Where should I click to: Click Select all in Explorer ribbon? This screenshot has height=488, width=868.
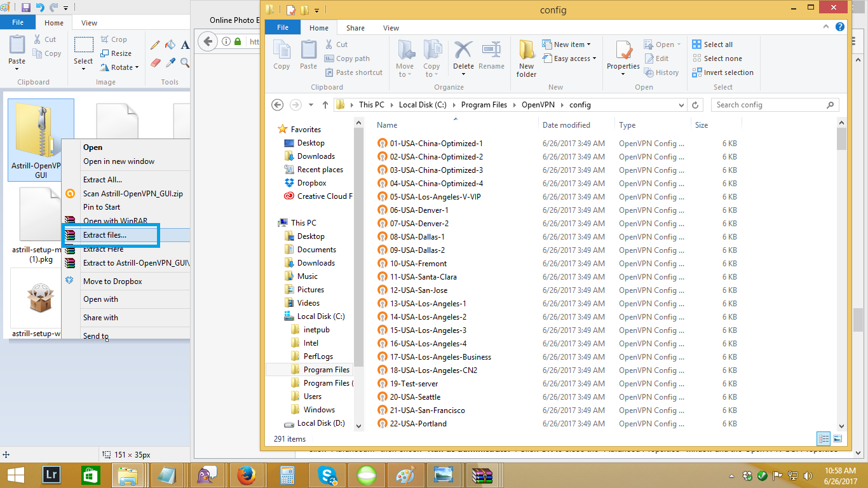[x=712, y=44]
